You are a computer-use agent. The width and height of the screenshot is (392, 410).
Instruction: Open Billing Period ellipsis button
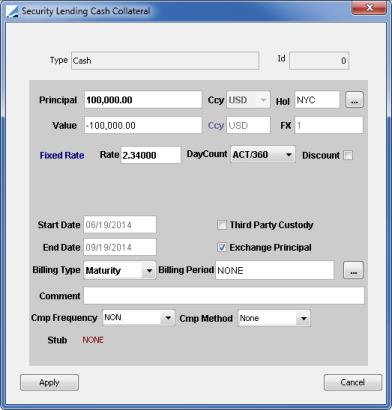point(353,270)
